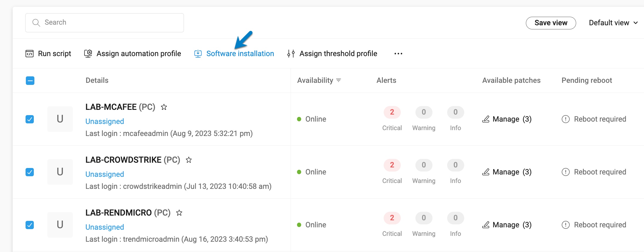This screenshot has width=644, height=252.
Task: Click LAB-CROWDSTRIKE Reboot required text
Action: click(600, 172)
